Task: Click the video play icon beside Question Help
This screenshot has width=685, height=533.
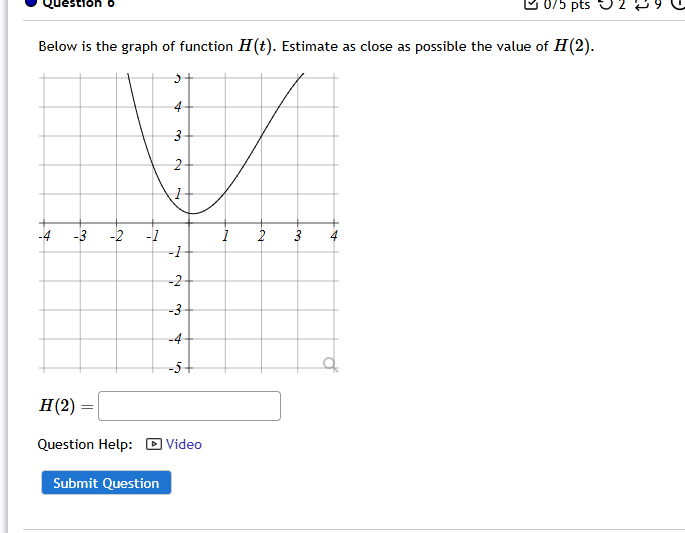Action: coord(153,444)
